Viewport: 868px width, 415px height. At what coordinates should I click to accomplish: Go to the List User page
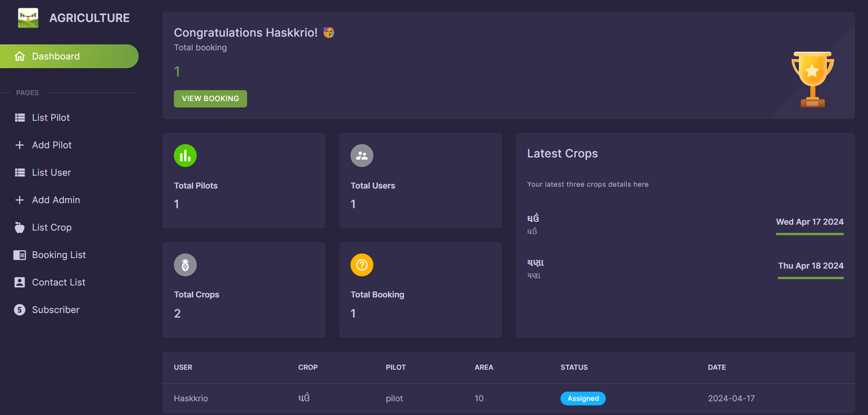click(x=51, y=173)
